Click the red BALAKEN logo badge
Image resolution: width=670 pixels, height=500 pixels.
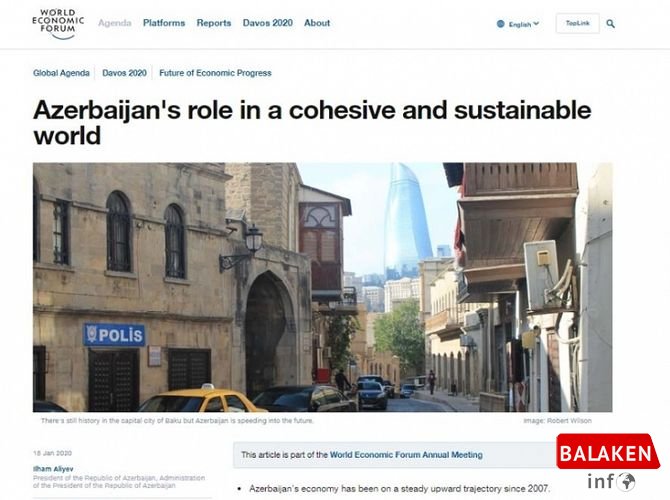[608, 452]
